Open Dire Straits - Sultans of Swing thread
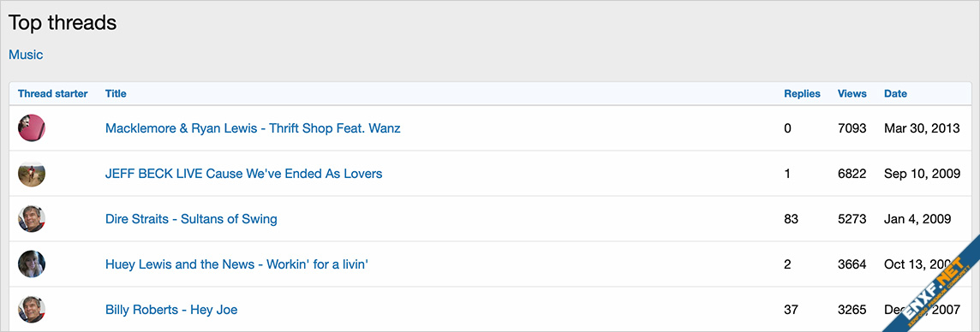980x332 pixels. pos(191,219)
